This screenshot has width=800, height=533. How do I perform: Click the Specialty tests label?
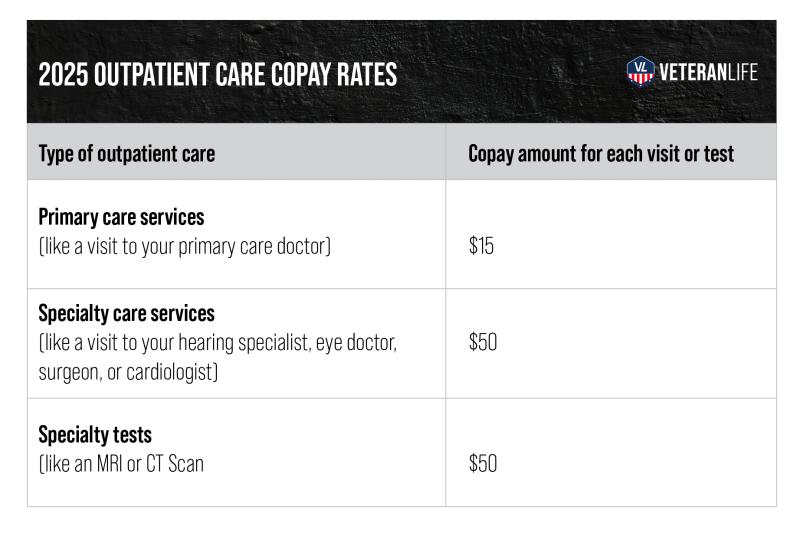[95, 435]
